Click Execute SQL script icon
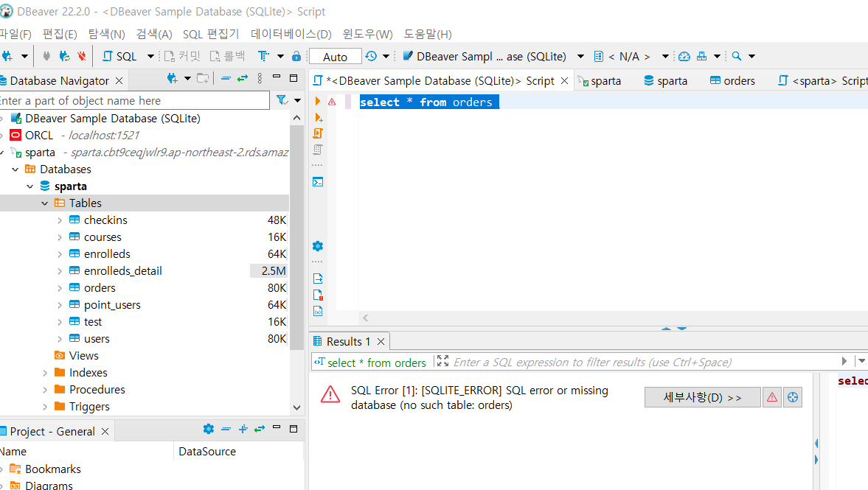Viewport: 868px width, 490px height. tap(318, 133)
